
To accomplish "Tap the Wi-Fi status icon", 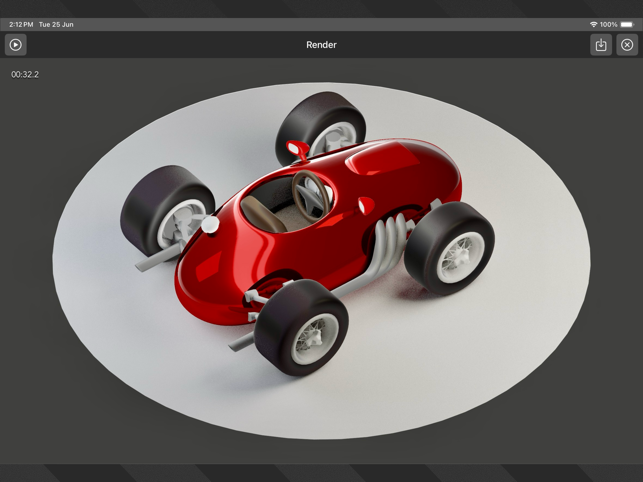I will (593, 25).
